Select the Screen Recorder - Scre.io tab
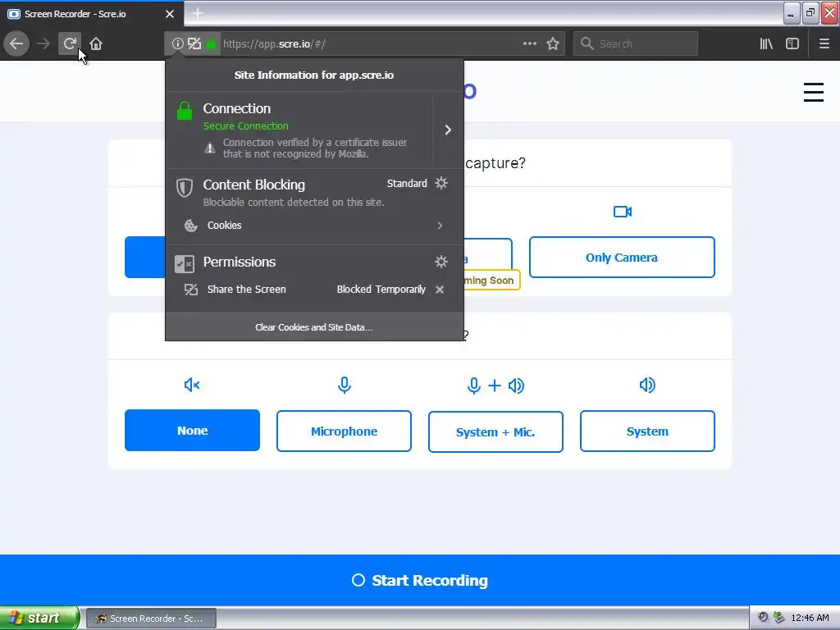840x630 pixels. coord(92,14)
